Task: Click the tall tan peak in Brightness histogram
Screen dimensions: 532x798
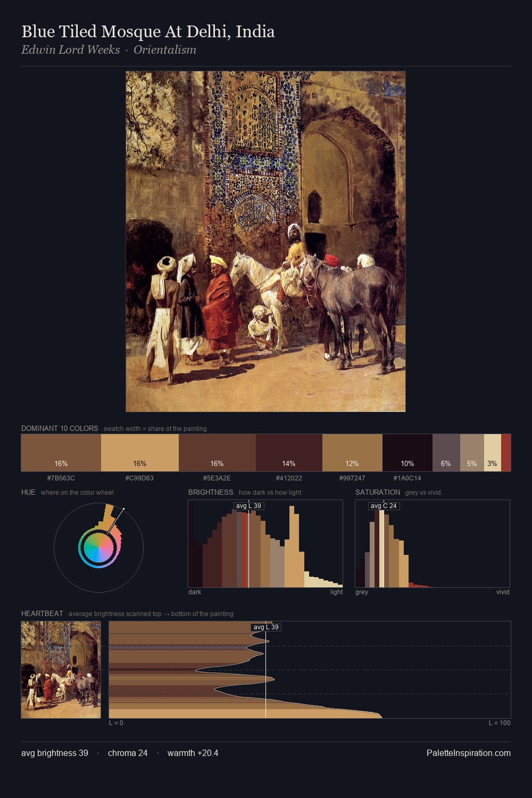Action: click(x=292, y=547)
